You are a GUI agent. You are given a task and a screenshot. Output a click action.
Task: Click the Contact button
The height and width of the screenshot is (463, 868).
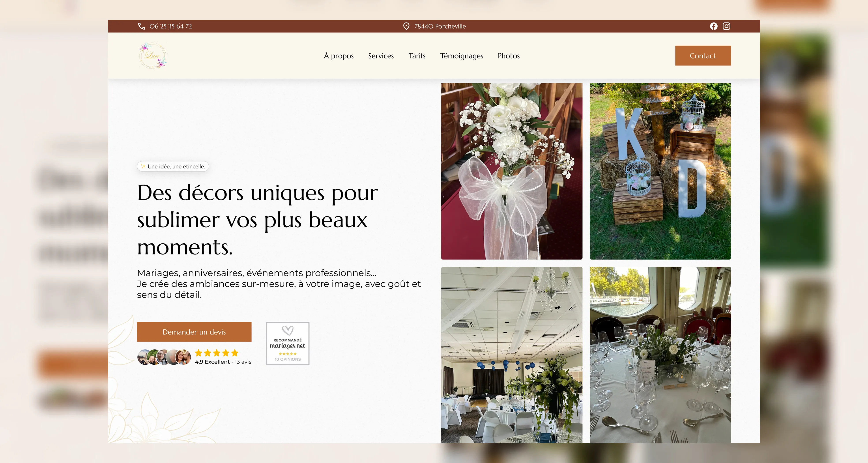point(703,56)
